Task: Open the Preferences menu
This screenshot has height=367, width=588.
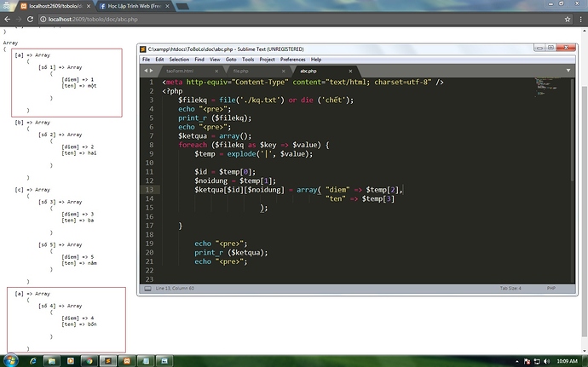Action: pos(292,60)
